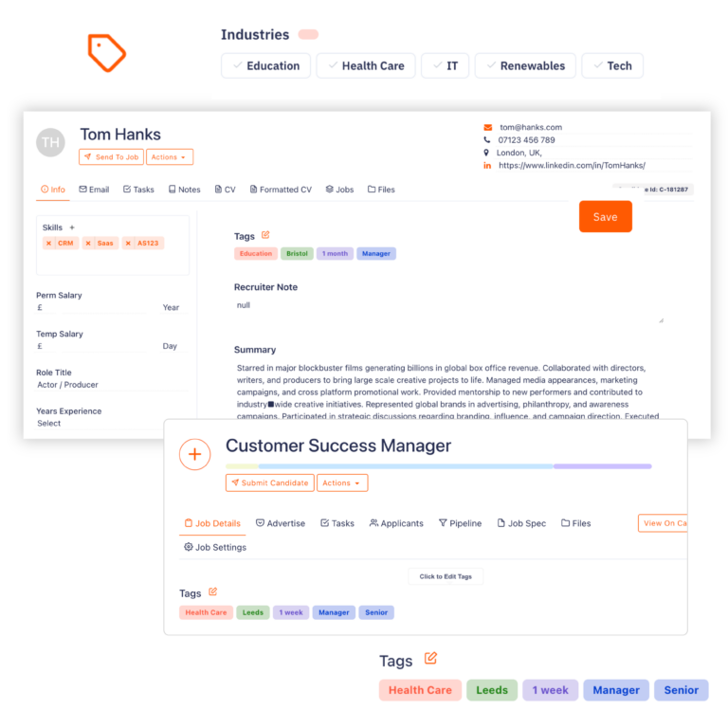Viewport: 728px width, 728px height.
Task: Open candidate Files tab
Action: (x=381, y=190)
